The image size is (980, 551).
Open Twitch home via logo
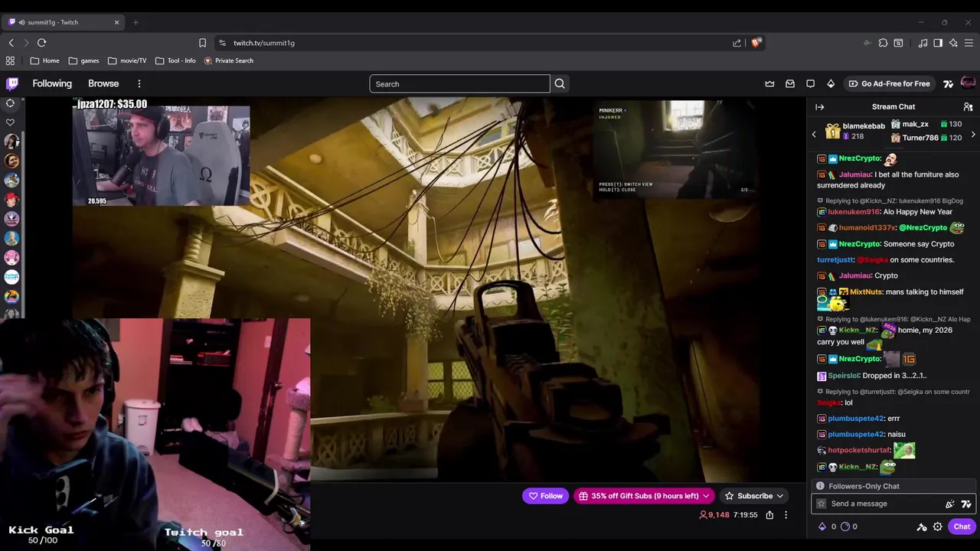point(12,83)
